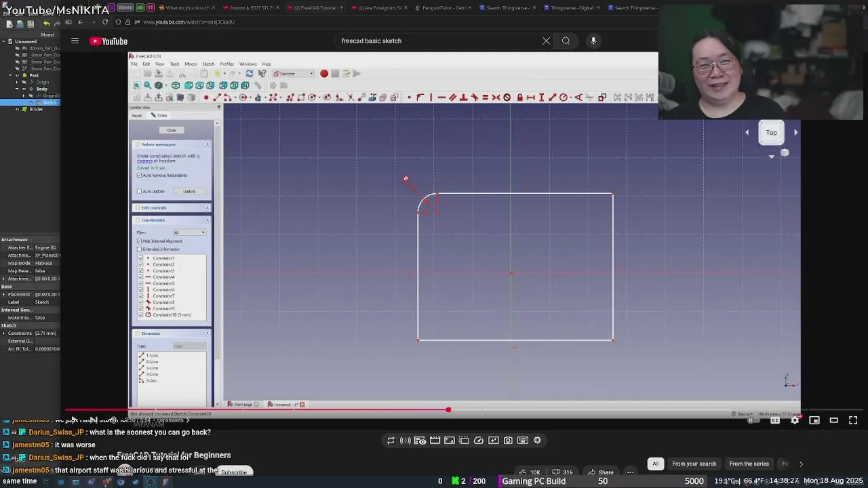Open the Macro menu

tap(191, 64)
